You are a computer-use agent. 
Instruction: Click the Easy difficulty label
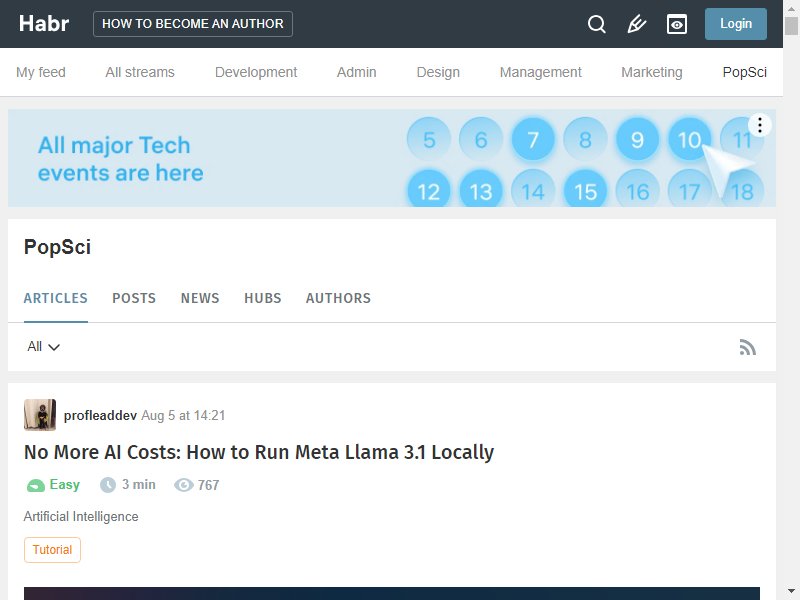pyautogui.click(x=53, y=485)
